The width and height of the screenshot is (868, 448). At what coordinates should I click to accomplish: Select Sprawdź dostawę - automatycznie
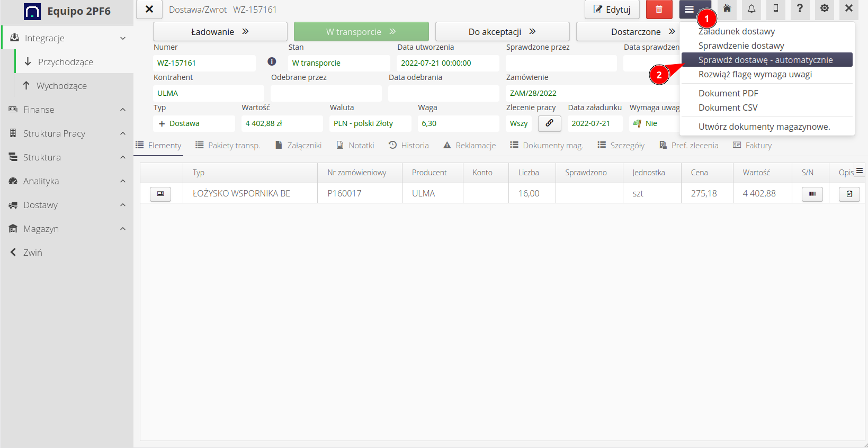click(767, 60)
